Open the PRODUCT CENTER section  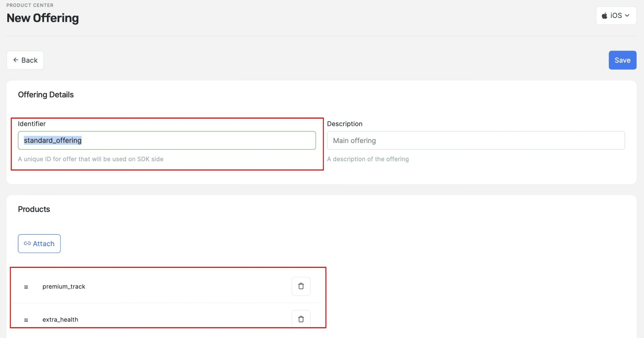point(30,5)
